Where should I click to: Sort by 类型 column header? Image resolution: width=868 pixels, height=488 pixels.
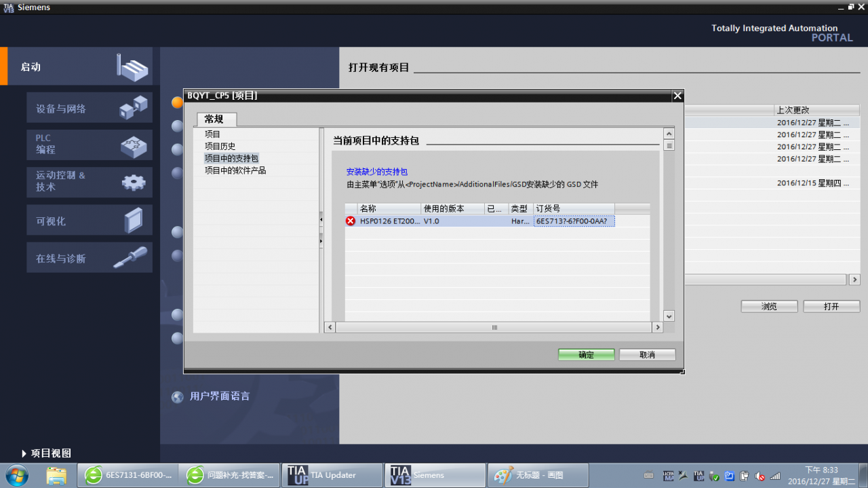tap(520, 208)
